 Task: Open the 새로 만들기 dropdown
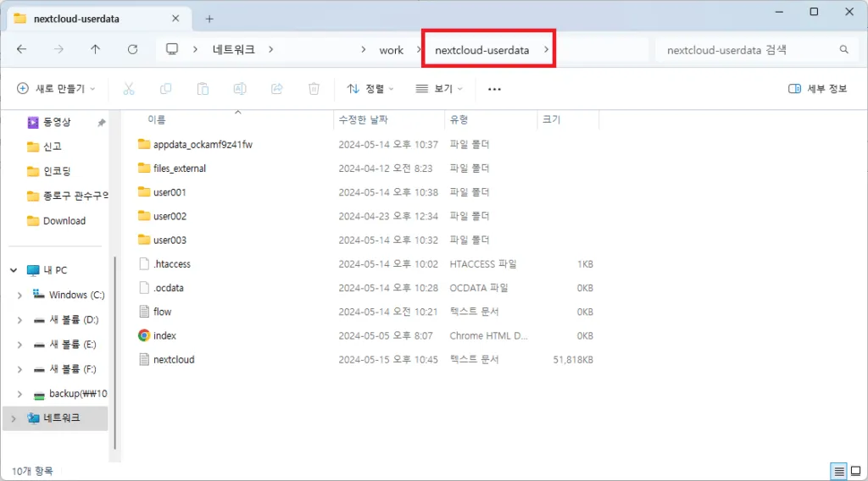[x=56, y=88]
